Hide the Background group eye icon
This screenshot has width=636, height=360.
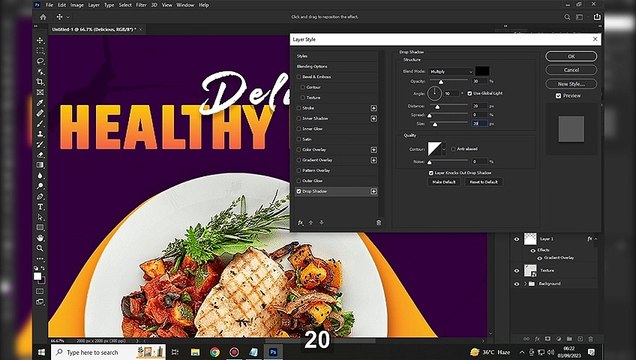pyautogui.click(x=517, y=284)
